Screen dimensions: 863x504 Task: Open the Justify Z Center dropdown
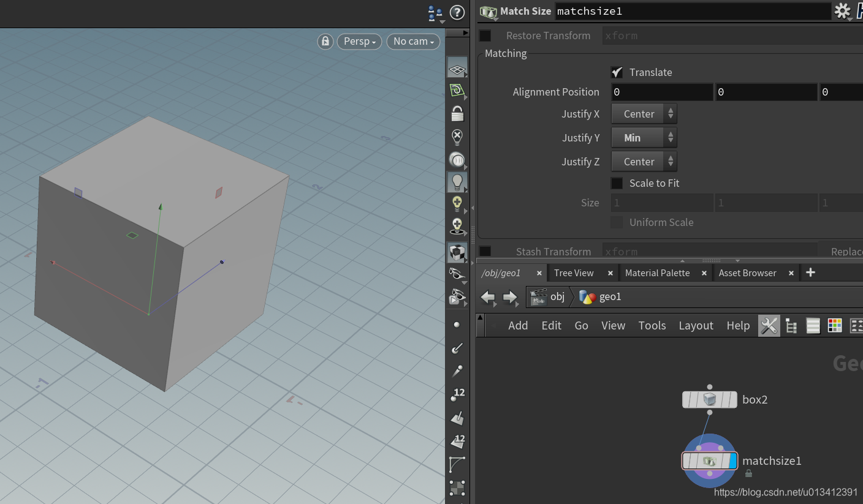coord(644,162)
